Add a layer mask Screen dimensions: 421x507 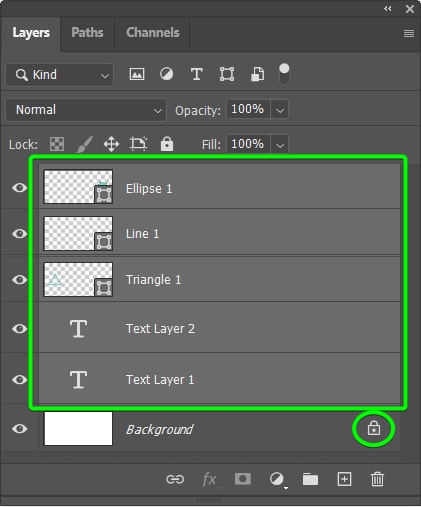tap(243, 479)
